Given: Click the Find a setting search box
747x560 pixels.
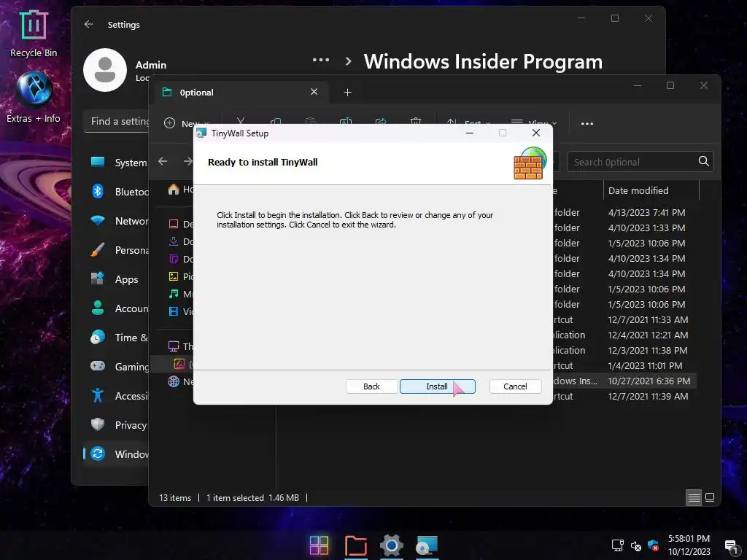Looking at the screenshot, I should coord(117,122).
